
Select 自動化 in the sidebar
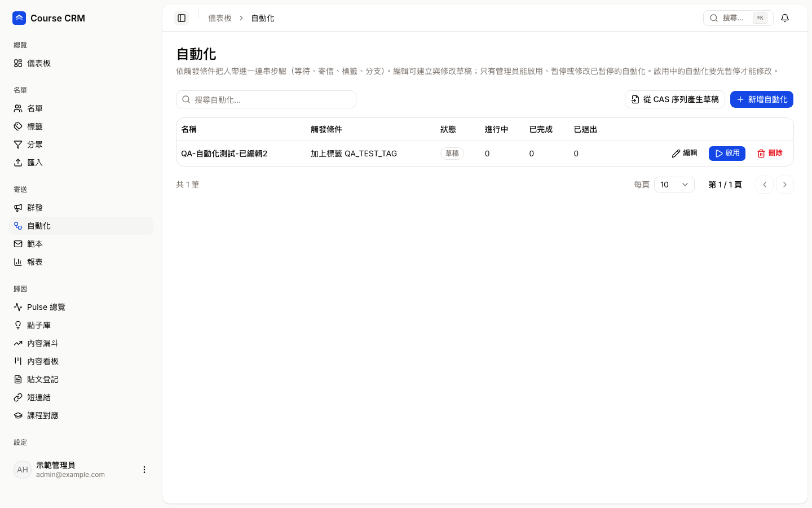coord(81,226)
